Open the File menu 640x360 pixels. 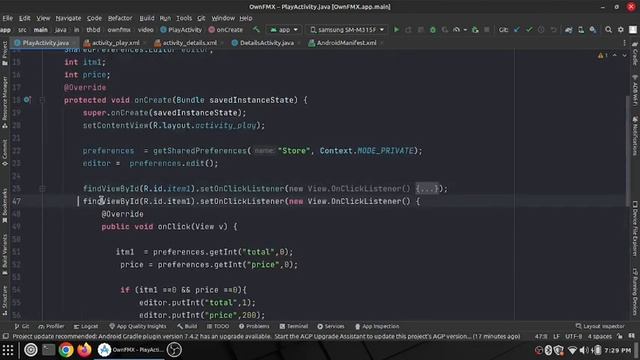(x=8, y=18)
